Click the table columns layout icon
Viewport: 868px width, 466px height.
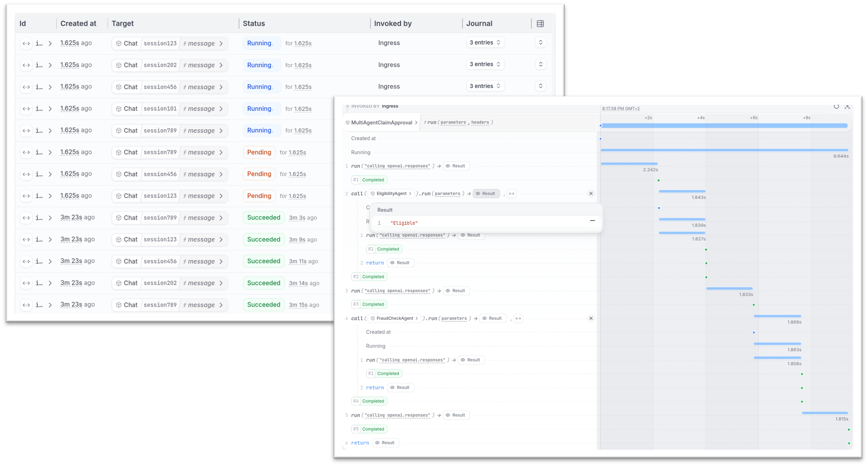(x=540, y=24)
